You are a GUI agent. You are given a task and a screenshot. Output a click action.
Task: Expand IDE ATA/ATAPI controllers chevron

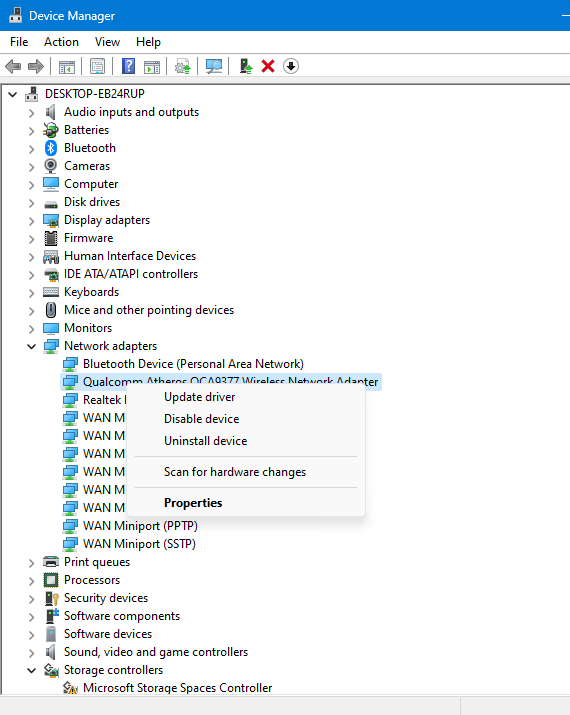point(31,275)
